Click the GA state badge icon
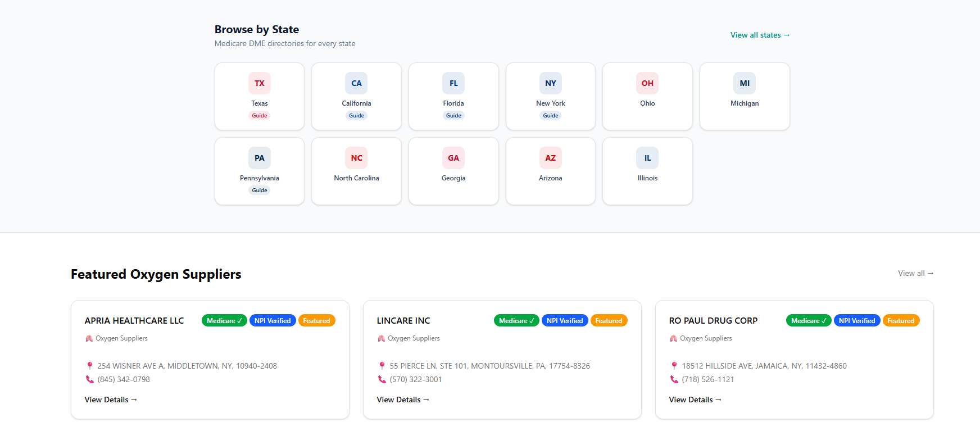This screenshot has height=422, width=980. pyautogui.click(x=453, y=158)
